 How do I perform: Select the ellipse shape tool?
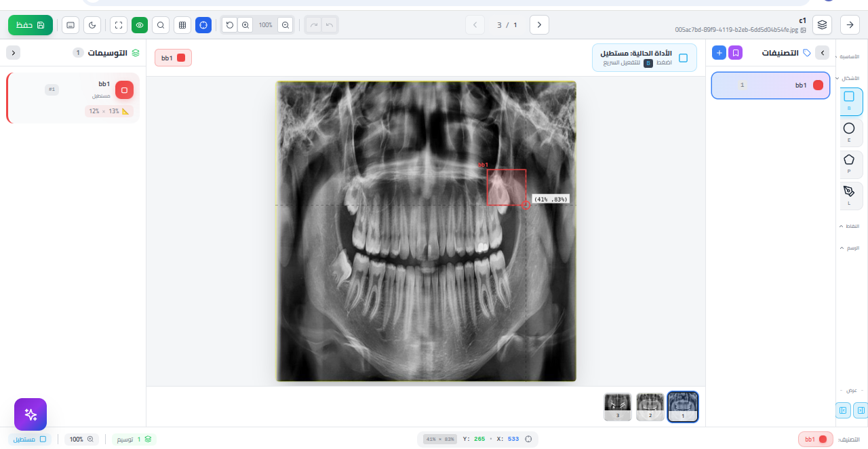coord(849,128)
